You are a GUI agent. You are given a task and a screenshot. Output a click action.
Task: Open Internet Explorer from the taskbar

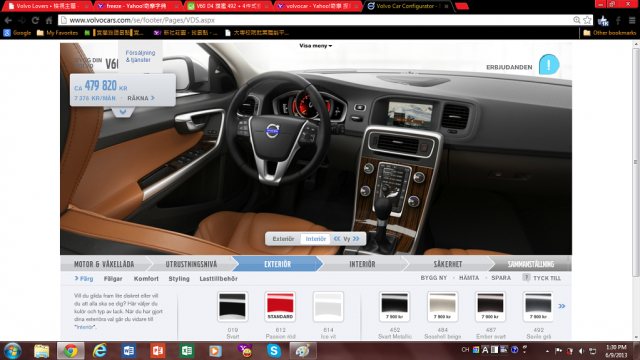[99, 351]
